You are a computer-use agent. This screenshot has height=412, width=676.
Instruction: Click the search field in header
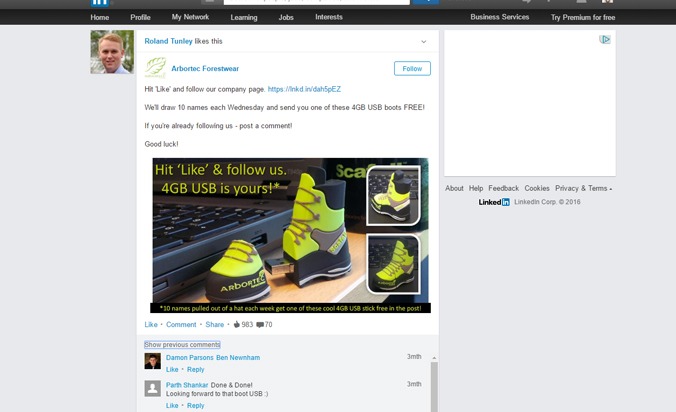pos(316,2)
